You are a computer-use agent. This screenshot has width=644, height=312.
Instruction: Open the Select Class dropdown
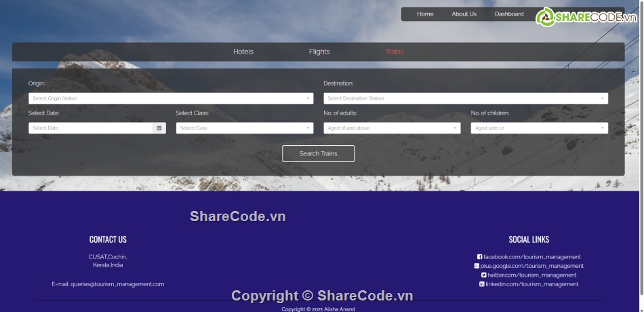click(x=245, y=128)
